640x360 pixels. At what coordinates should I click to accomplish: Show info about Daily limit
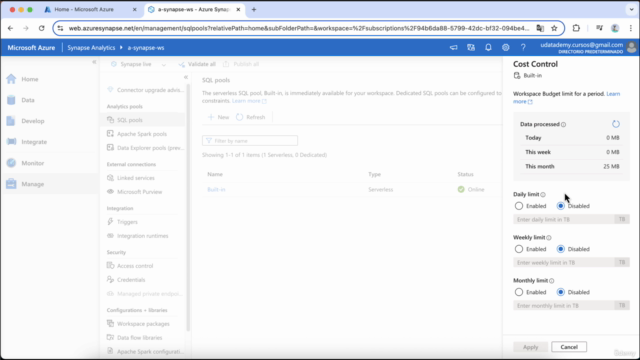543,195
